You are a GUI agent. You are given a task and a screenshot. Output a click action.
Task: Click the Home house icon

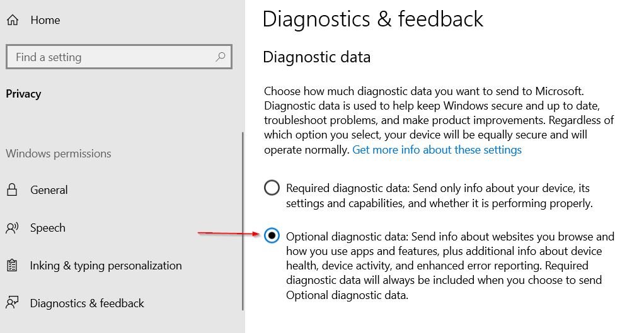click(13, 20)
